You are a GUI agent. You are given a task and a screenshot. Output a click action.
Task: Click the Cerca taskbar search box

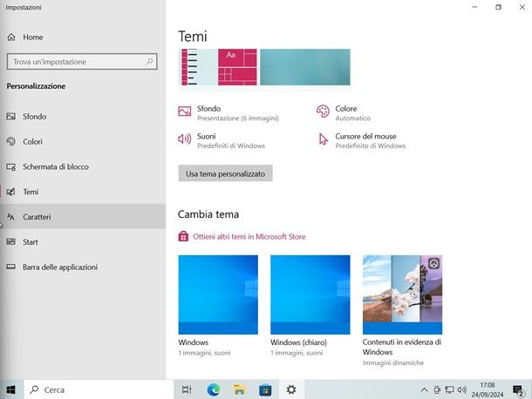click(99, 389)
